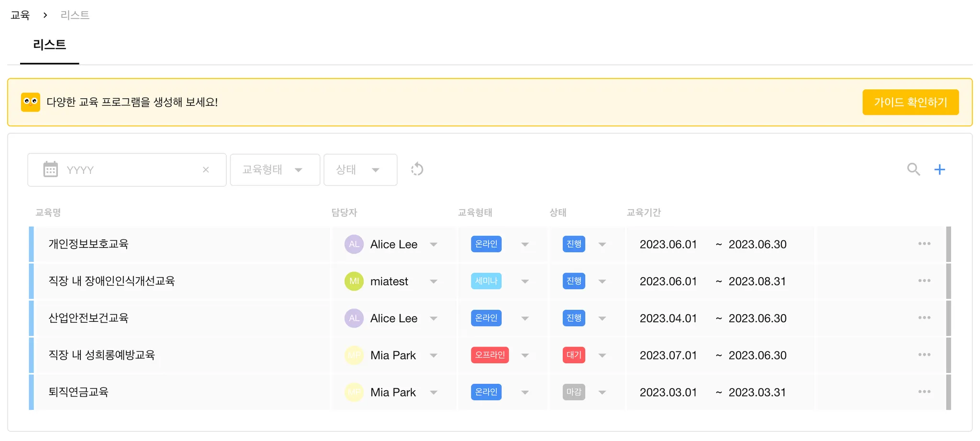Click the 세미나 type tag
The width and height of the screenshot is (980, 441).
[x=486, y=281]
